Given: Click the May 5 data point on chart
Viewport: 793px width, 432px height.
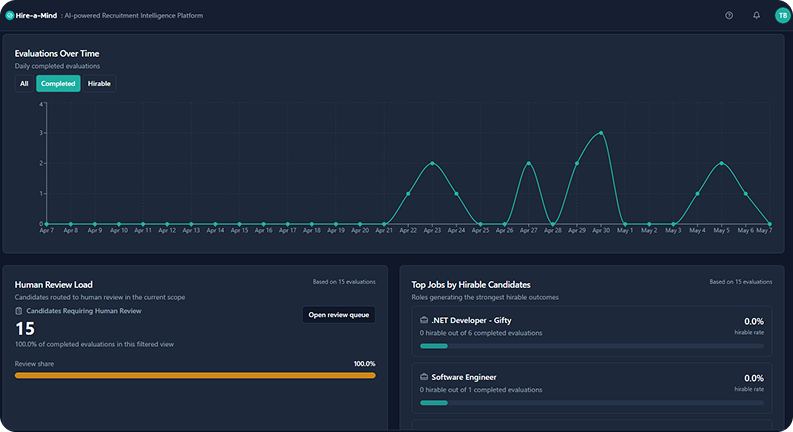Looking at the screenshot, I should (x=721, y=163).
